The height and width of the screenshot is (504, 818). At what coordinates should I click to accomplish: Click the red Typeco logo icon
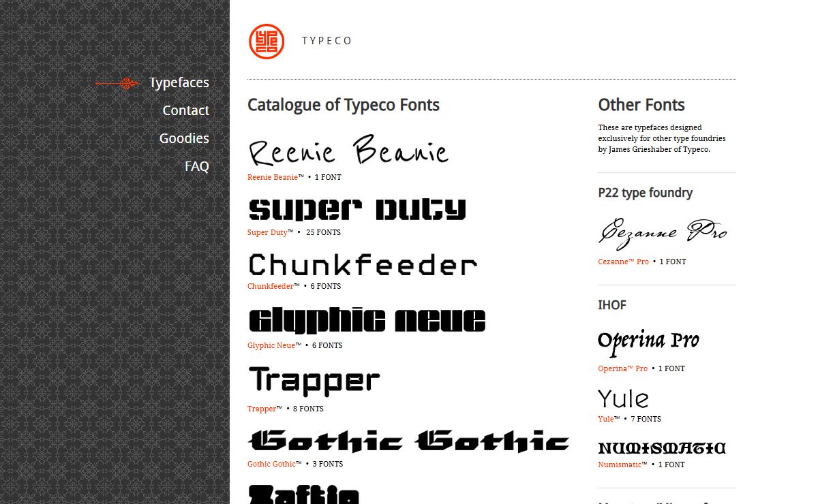[267, 42]
